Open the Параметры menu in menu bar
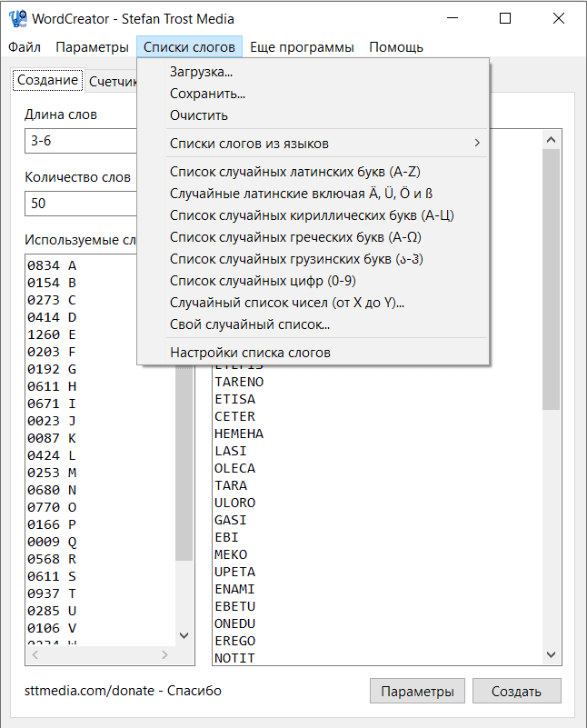The width and height of the screenshot is (587, 728). tap(92, 47)
